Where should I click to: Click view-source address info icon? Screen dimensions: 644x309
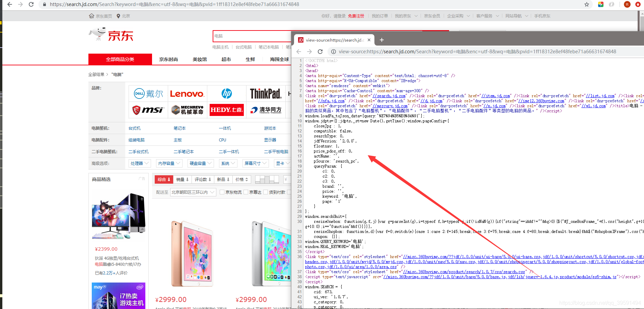334,52
